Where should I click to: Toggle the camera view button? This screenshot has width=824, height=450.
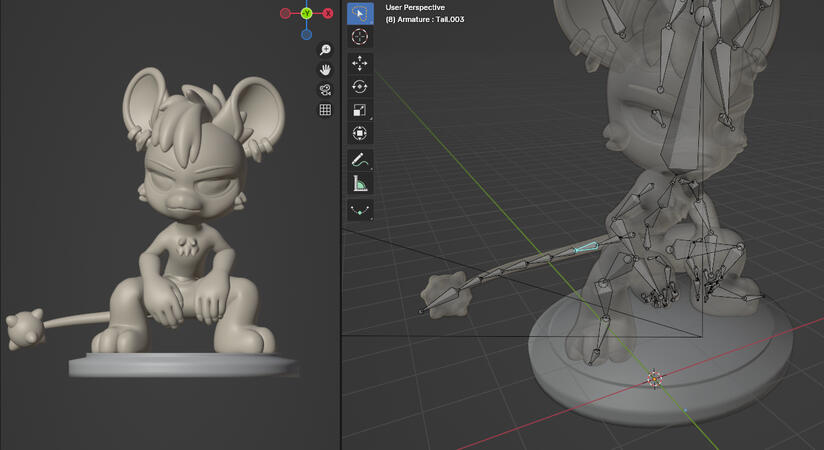(x=325, y=90)
